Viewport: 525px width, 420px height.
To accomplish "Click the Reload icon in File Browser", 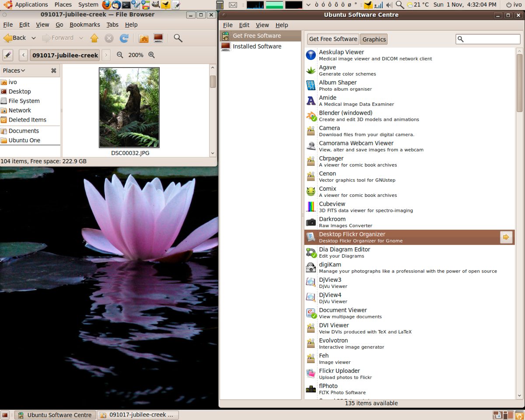I will coord(124,38).
